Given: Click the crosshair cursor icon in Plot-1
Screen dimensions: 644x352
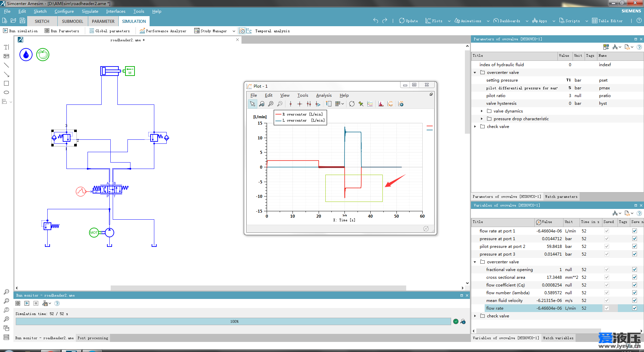Looking at the screenshot, I should [300, 104].
